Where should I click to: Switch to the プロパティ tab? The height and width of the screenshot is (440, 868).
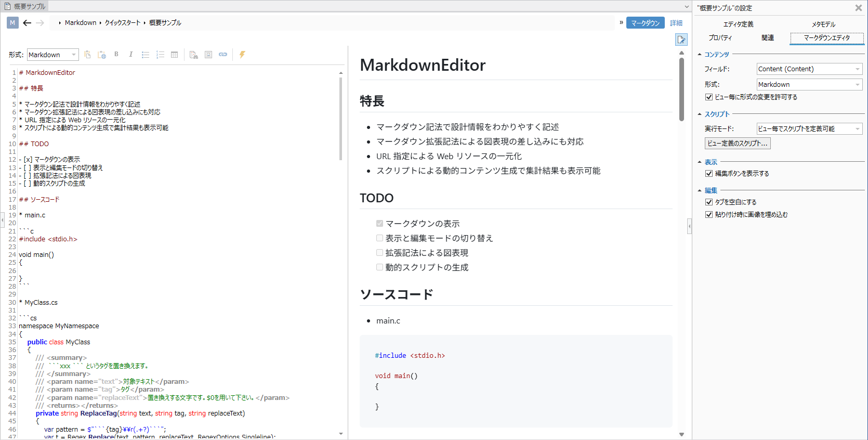pos(720,38)
